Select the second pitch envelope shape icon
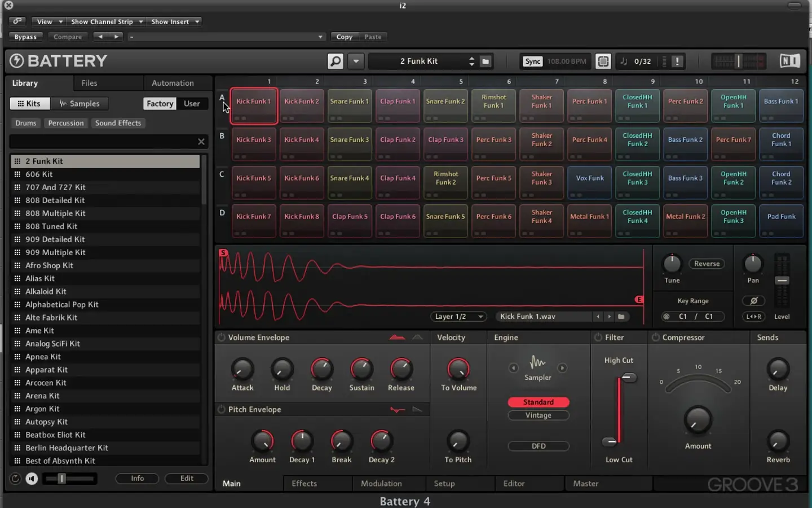 pos(417,410)
